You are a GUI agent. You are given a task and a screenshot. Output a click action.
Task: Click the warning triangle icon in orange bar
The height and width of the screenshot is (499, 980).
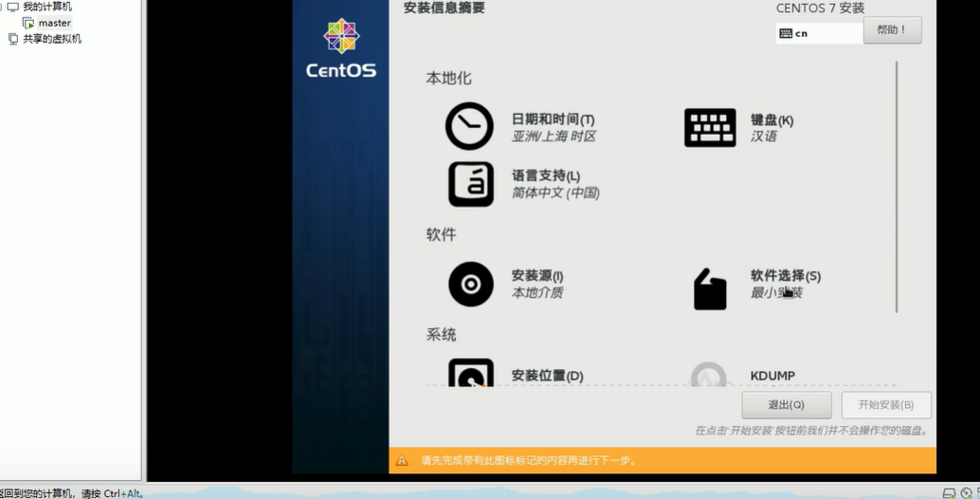pyautogui.click(x=402, y=461)
